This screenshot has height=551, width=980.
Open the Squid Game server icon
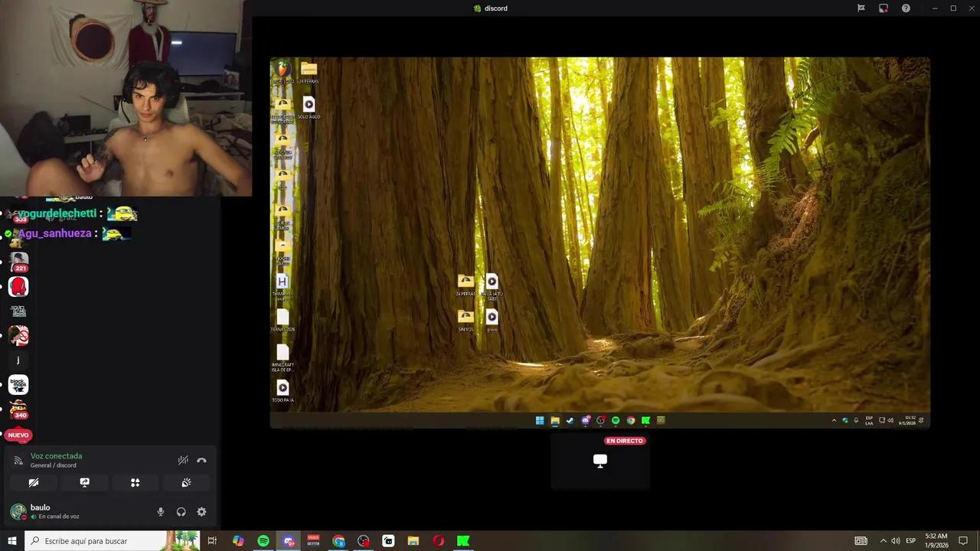pos(18,311)
